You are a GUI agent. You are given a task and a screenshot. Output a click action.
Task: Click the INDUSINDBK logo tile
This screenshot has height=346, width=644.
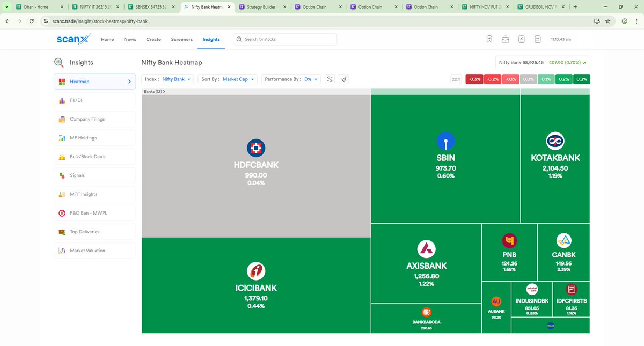pyautogui.click(x=532, y=290)
